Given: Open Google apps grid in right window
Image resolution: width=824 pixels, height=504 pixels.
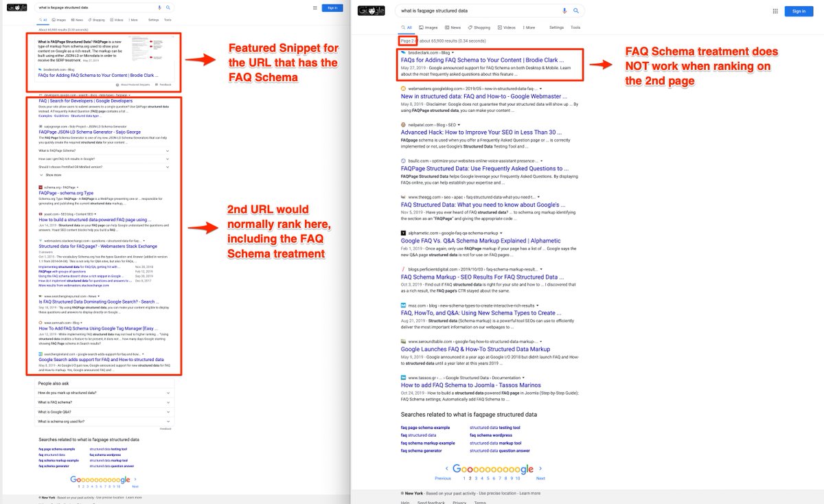Looking at the screenshot, I should (x=775, y=11).
